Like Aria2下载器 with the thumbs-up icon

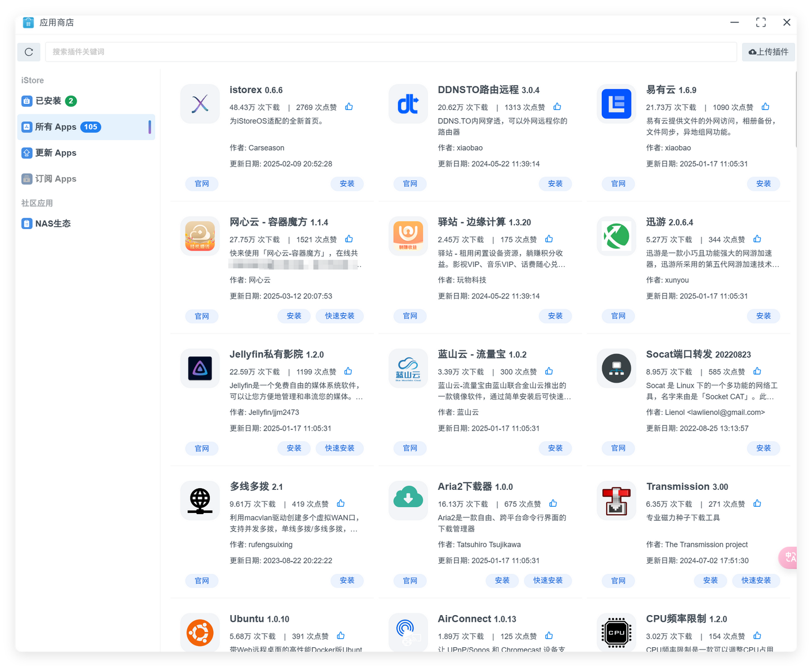click(553, 503)
